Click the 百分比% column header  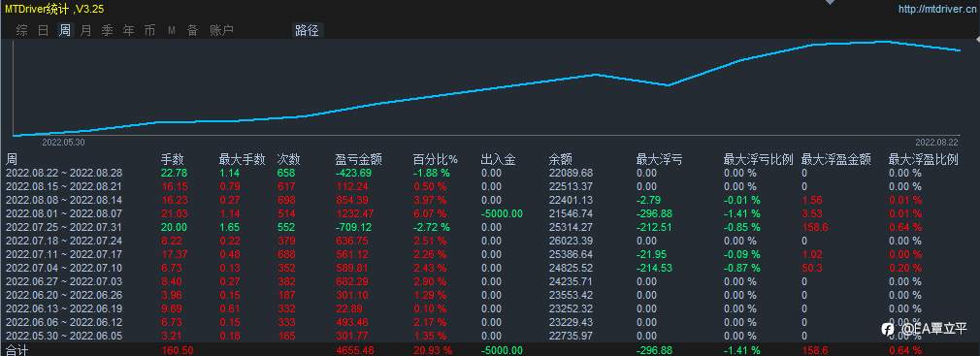(436, 160)
